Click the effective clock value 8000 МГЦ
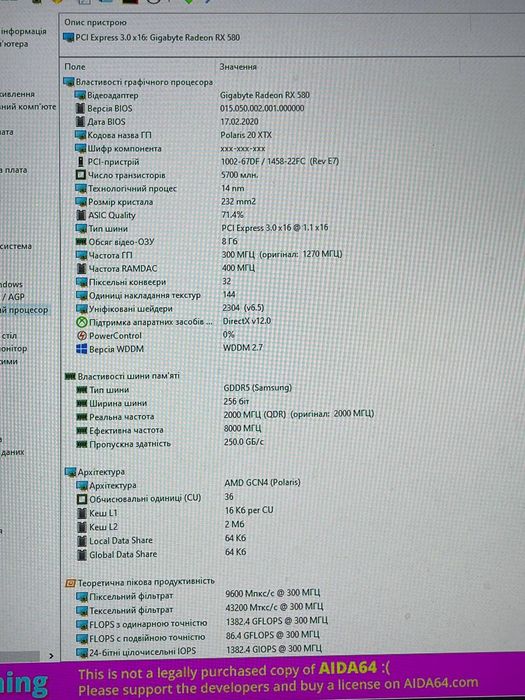 coord(242,428)
